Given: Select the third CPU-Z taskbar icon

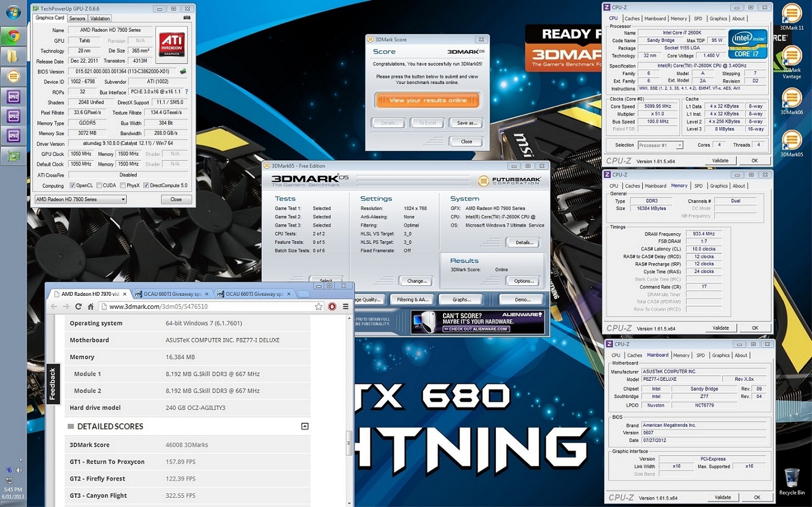Looking at the screenshot, I should (13, 136).
